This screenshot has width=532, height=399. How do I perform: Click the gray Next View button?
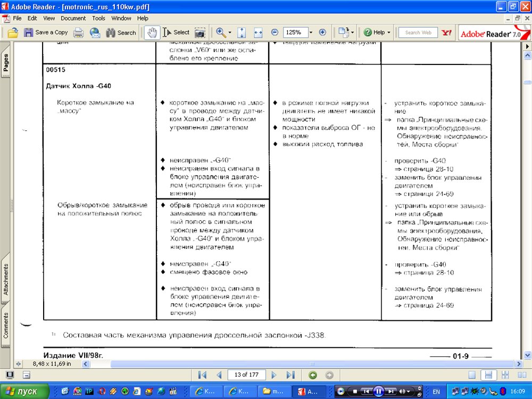pyautogui.click(x=329, y=375)
